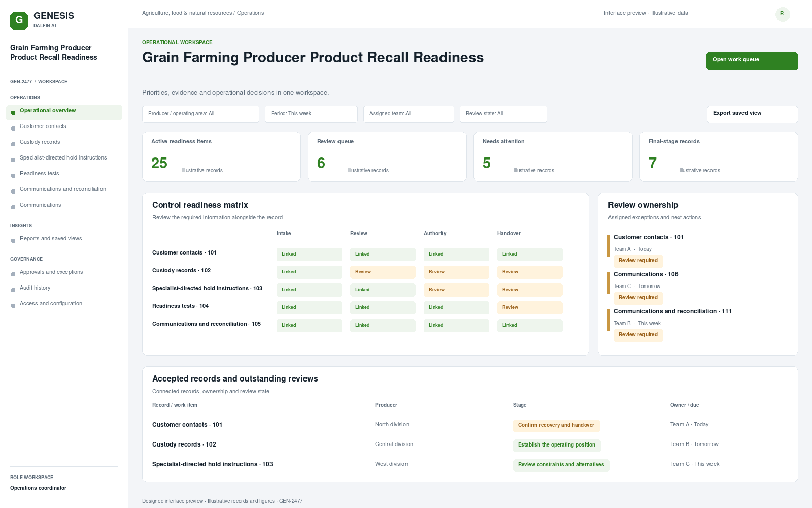Open the work queue button
This screenshot has width=812, height=508.
tap(752, 61)
